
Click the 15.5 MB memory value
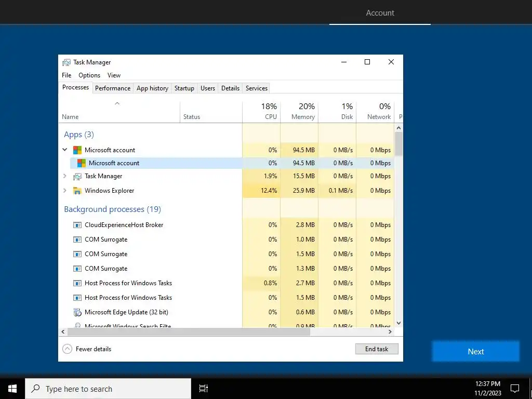pos(303,176)
